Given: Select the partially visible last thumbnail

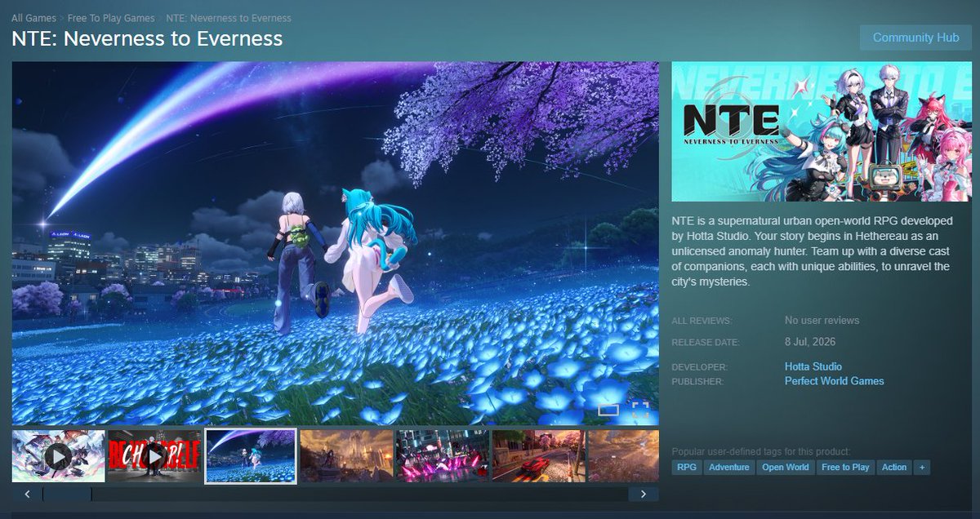Looking at the screenshot, I should point(623,456).
